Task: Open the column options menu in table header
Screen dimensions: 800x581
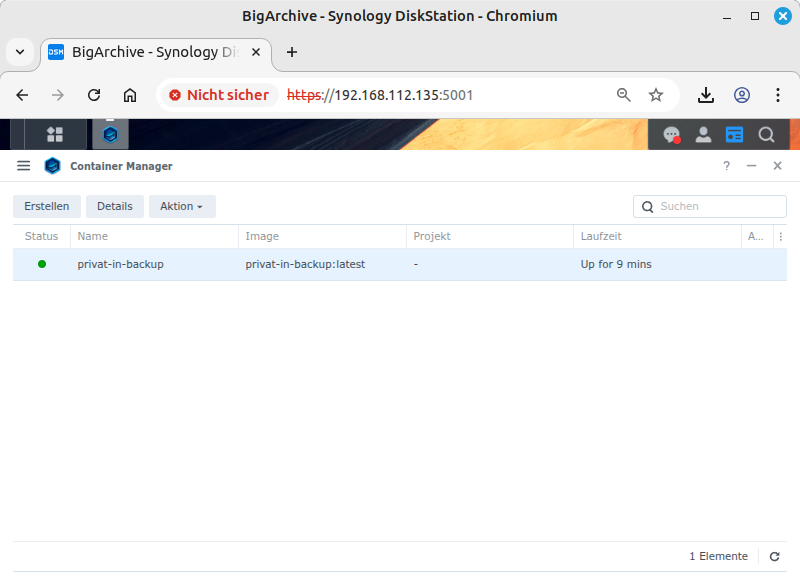Action: pos(780,237)
